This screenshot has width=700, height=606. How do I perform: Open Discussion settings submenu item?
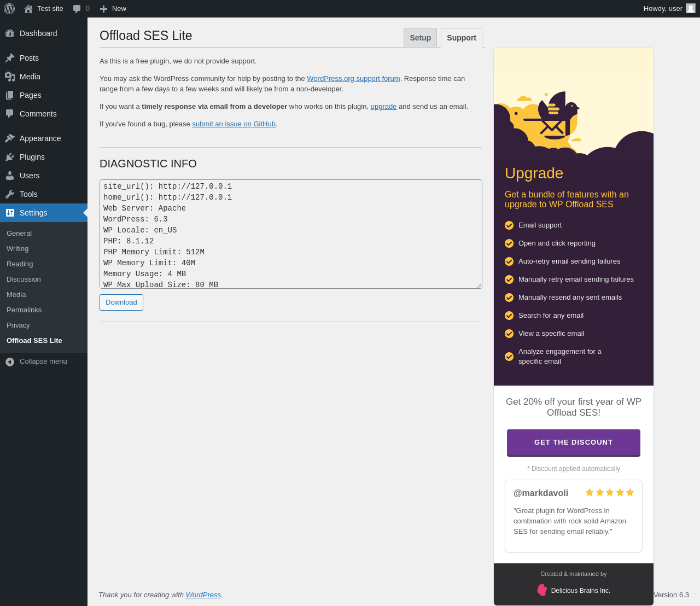[x=24, y=279]
